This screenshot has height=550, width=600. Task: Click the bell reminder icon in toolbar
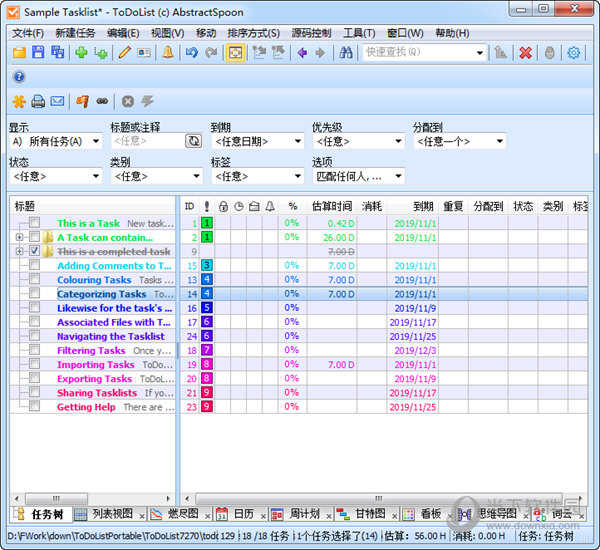point(168,52)
